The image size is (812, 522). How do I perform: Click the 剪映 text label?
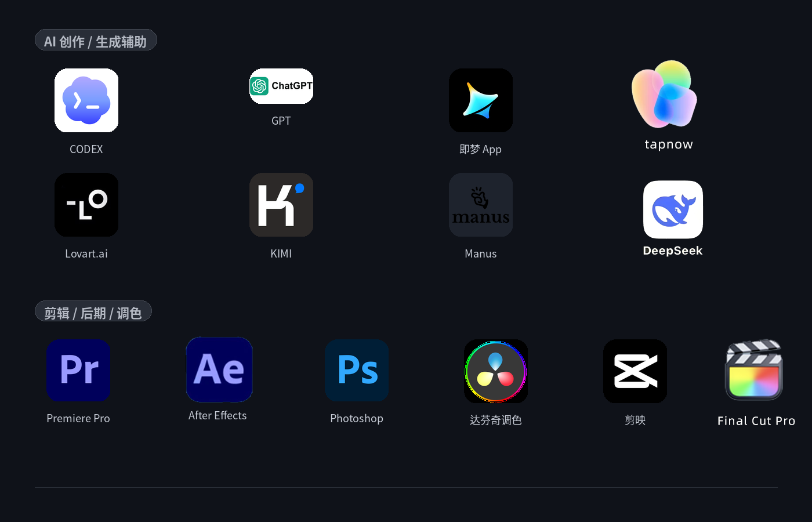pos(635,420)
